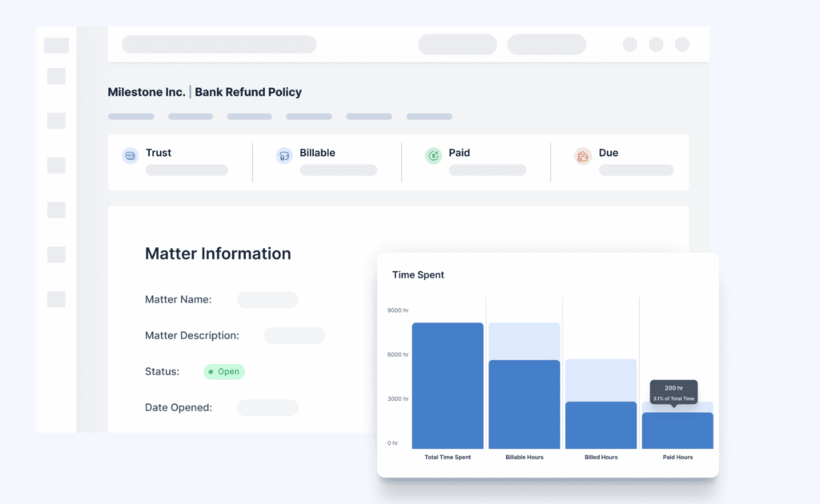820x504 pixels.
Task: Click the dark blue Billed Hours bar
Action: 601,425
